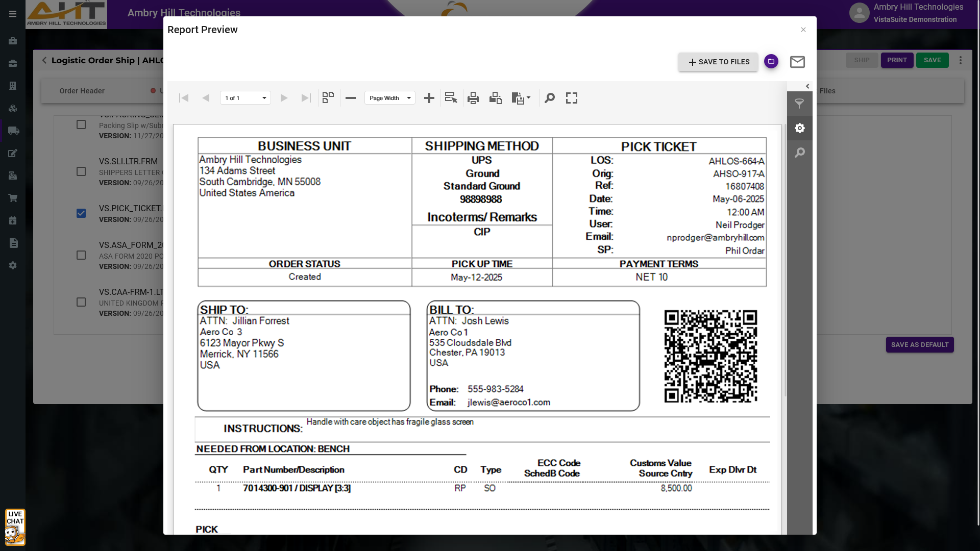Viewport: 980px width, 551px height.
Task: Click the SAVE AS DEFAULT button
Action: (920, 345)
